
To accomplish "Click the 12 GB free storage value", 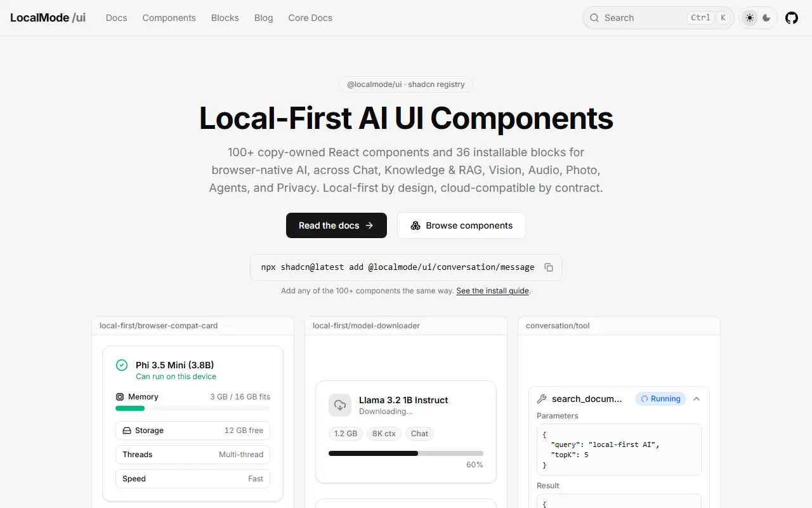I will [x=244, y=431].
